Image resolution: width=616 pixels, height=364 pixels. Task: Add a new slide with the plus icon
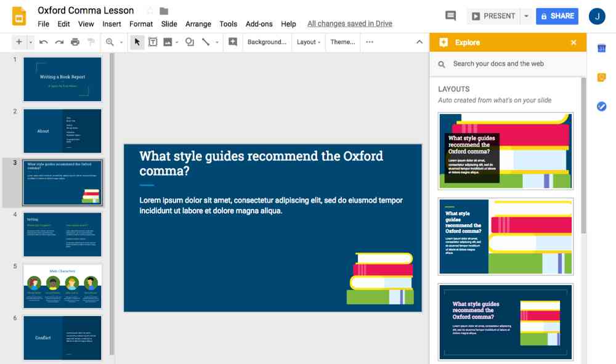(x=19, y=42)
